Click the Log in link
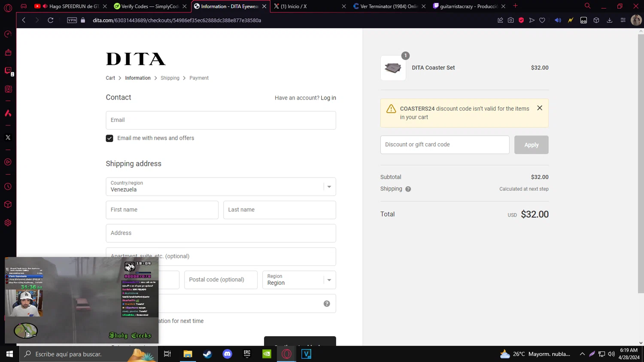This screenshot has height=362, width=644. [x=328, y=98]
